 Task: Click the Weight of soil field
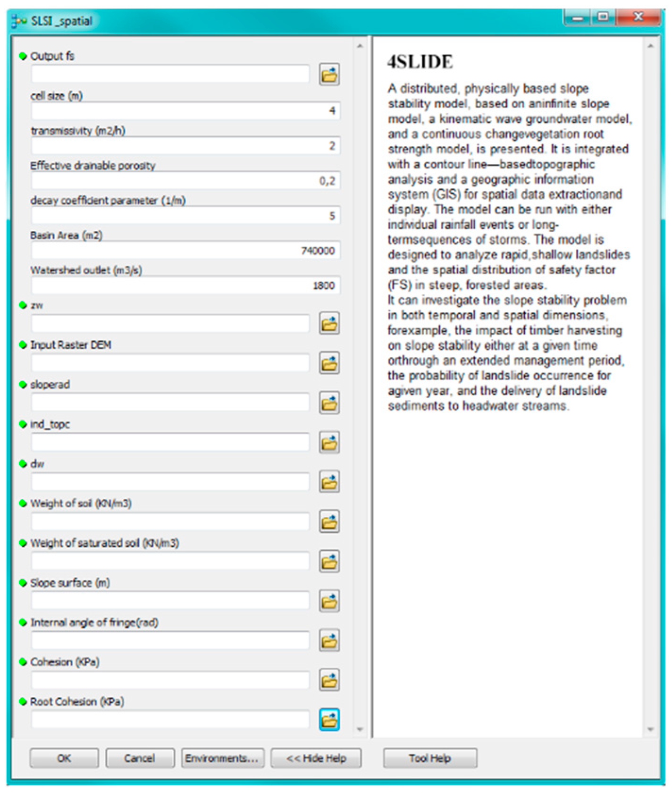170,521
